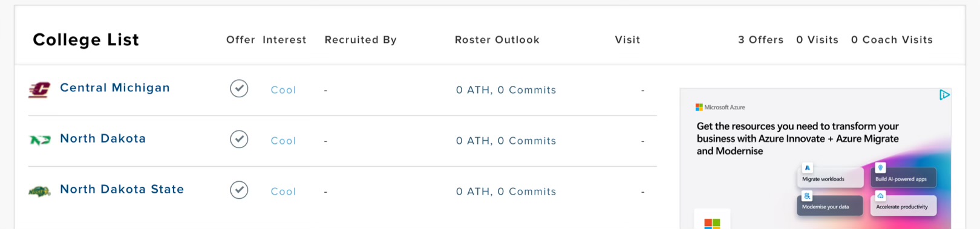This screenshot has height=229, width=980.
Task: Click the Microsoft Azure logo in ad
Action: tap(720, 107)
